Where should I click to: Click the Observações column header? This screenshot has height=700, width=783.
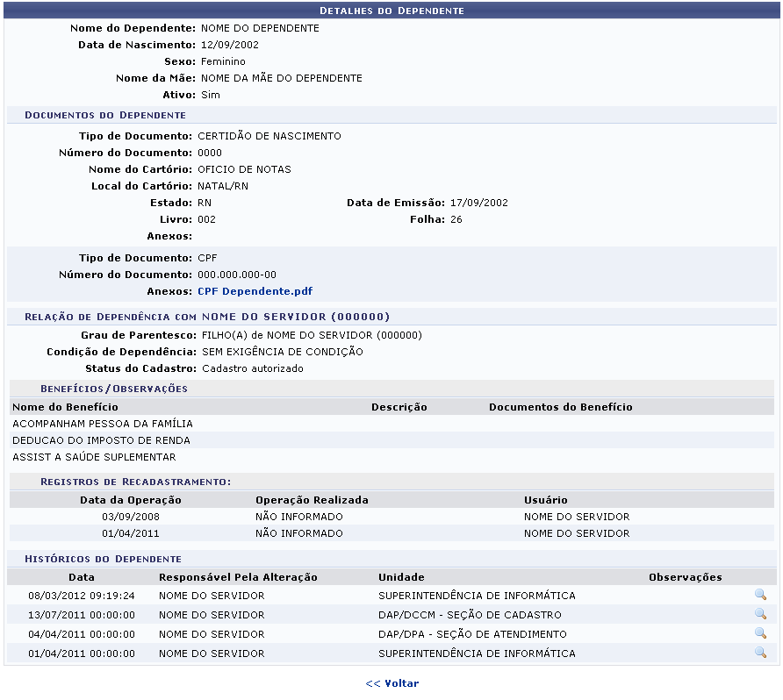685,577
